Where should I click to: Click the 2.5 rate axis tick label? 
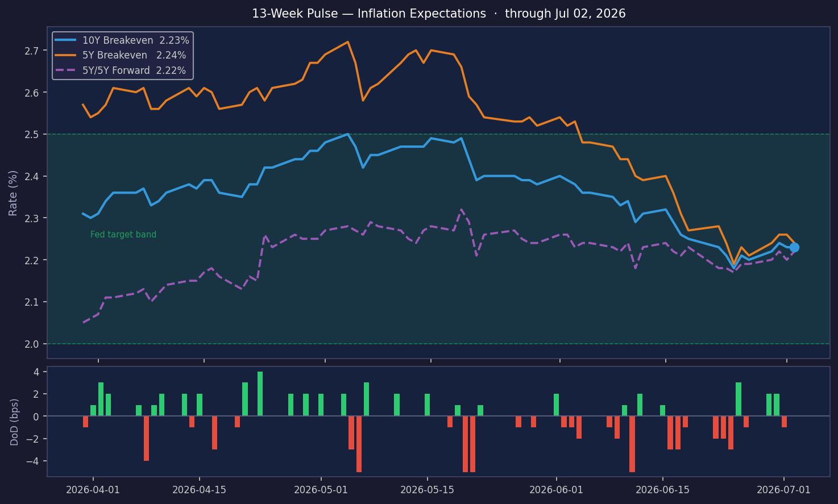click(32, 134)
